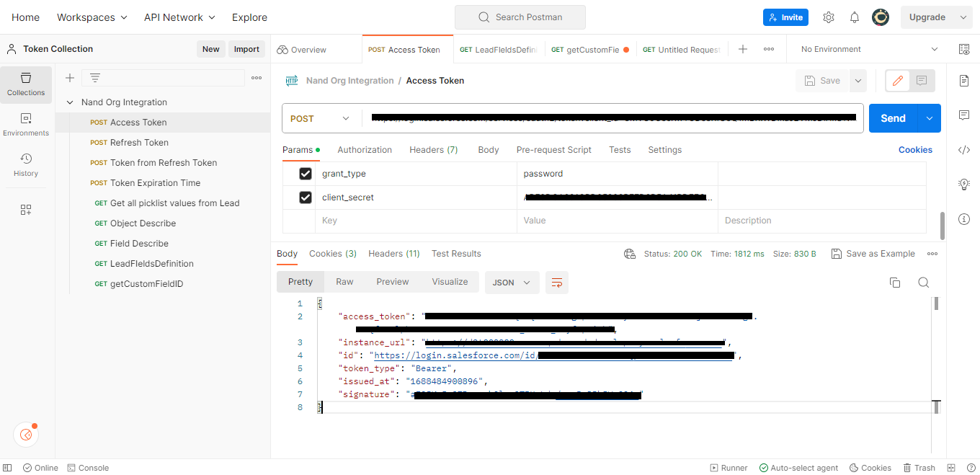Screen dimensions: 980x475
Task: Open the Collections sidebar panel
Action: [x=26, y=84]
